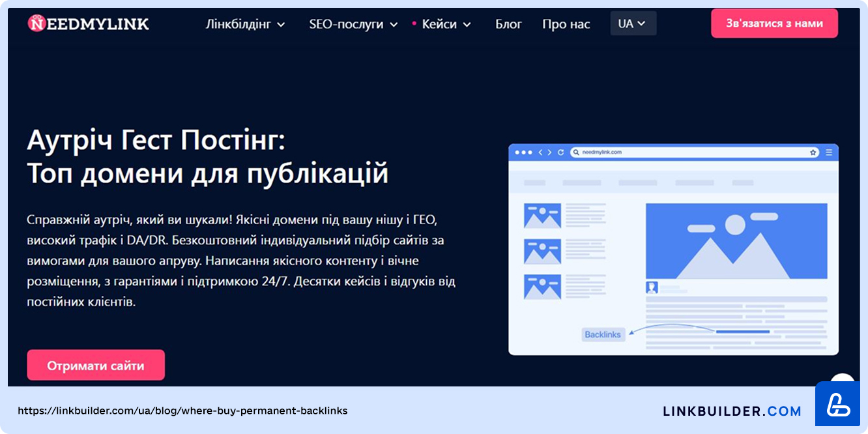The height and width of the screenshot is (434, 868).
Task: Go to the Блог page
Action: tap(508, 24)
